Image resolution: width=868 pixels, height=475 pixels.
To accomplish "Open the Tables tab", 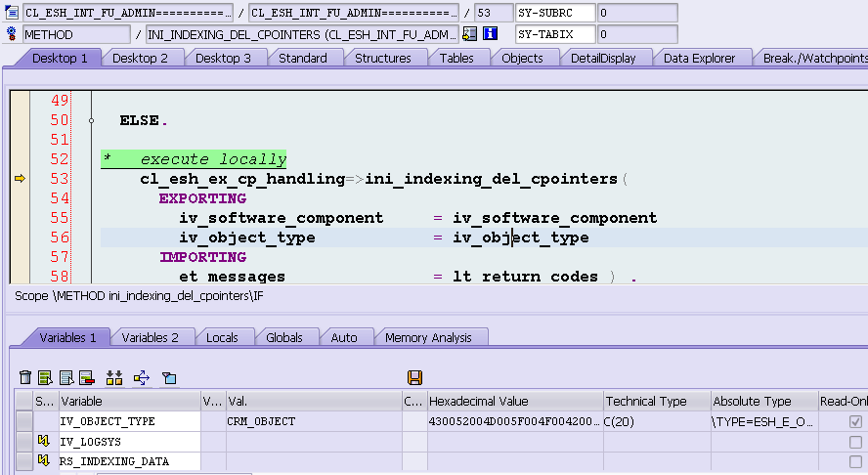I will point(456,58).
